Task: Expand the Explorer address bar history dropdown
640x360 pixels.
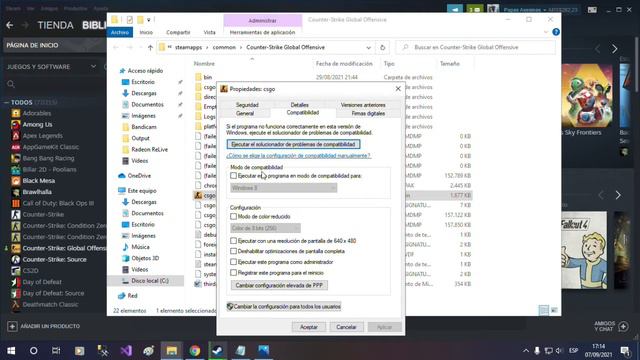Action: (368, 47)
